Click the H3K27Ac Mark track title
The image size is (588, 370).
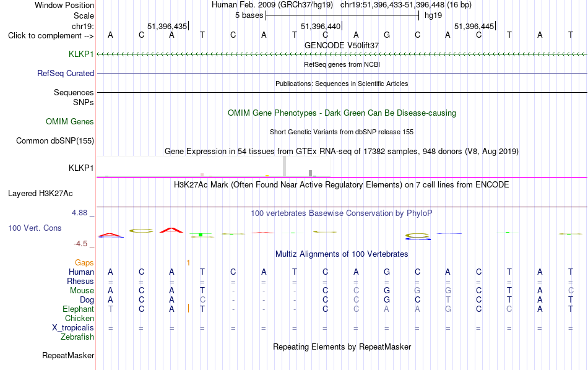[x=342, y=185]
